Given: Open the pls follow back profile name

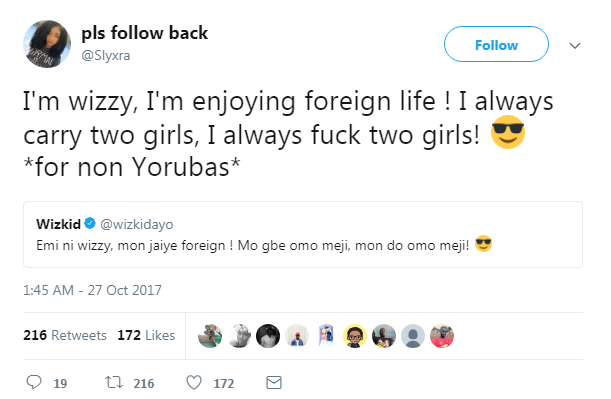Looking at the screenshot, I should (x=145, y=33).
